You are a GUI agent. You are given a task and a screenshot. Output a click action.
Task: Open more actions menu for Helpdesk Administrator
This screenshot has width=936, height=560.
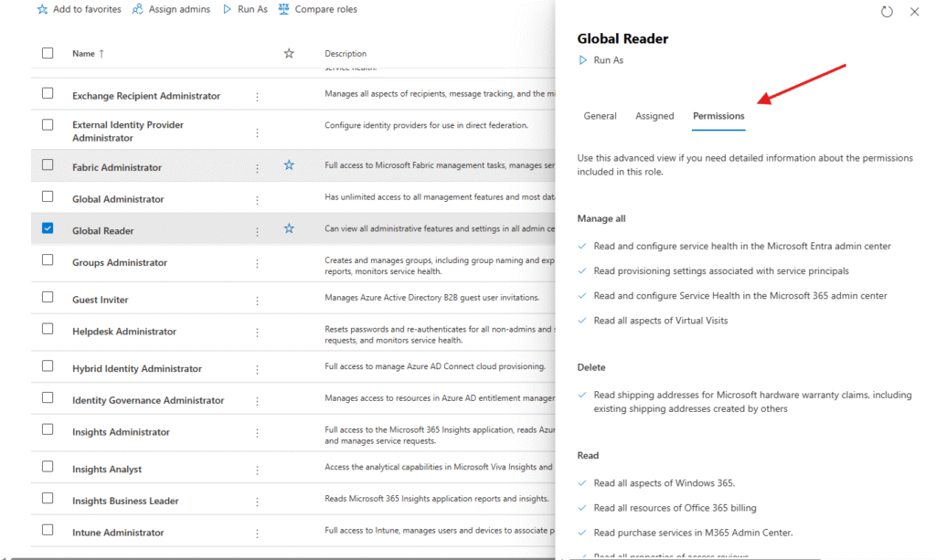(257, 333)
